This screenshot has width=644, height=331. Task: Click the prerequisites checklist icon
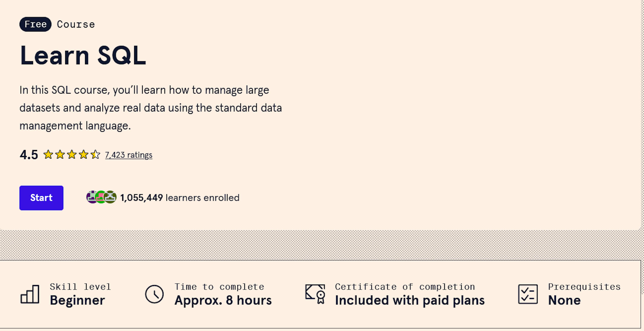pyautogui.click(x=528, y=294)
